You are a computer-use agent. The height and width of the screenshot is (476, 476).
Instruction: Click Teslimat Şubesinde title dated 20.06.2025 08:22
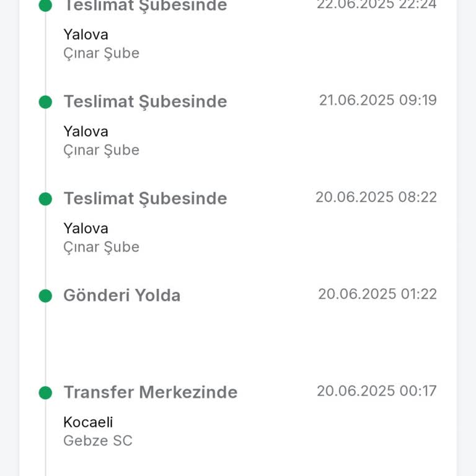coord(145,199)
